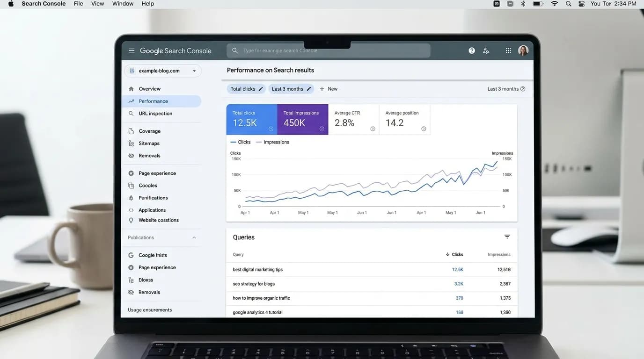Open the File menu in the menu bar
Image resolution: width=644 pixels, height=359 pixels.
(x=79, y=4)
